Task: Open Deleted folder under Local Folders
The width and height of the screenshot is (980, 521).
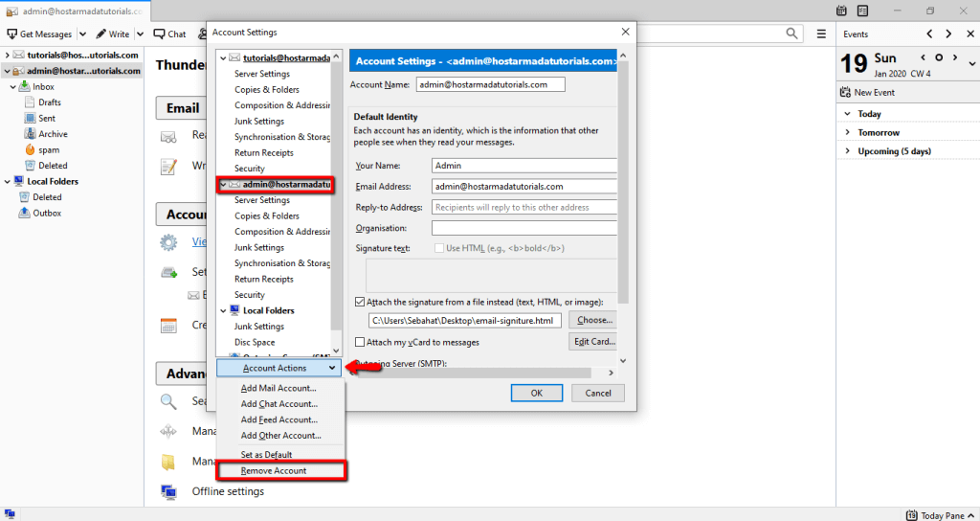Action: (x=47, y=197)
